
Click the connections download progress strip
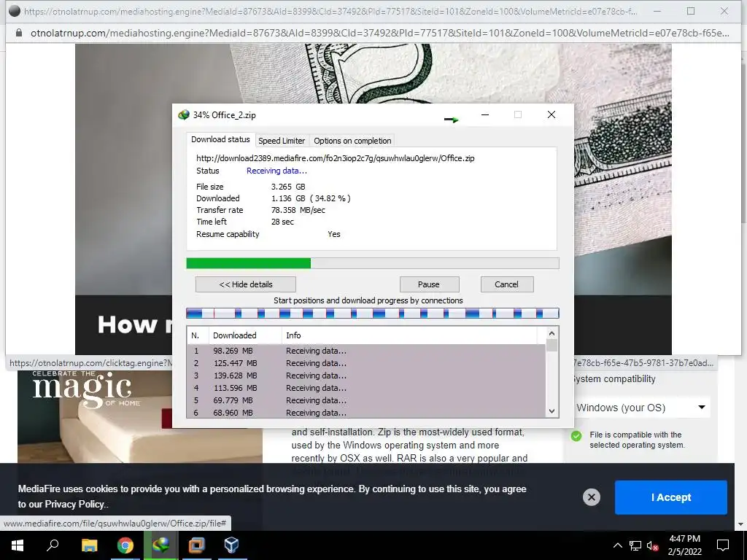pos(373,313)
